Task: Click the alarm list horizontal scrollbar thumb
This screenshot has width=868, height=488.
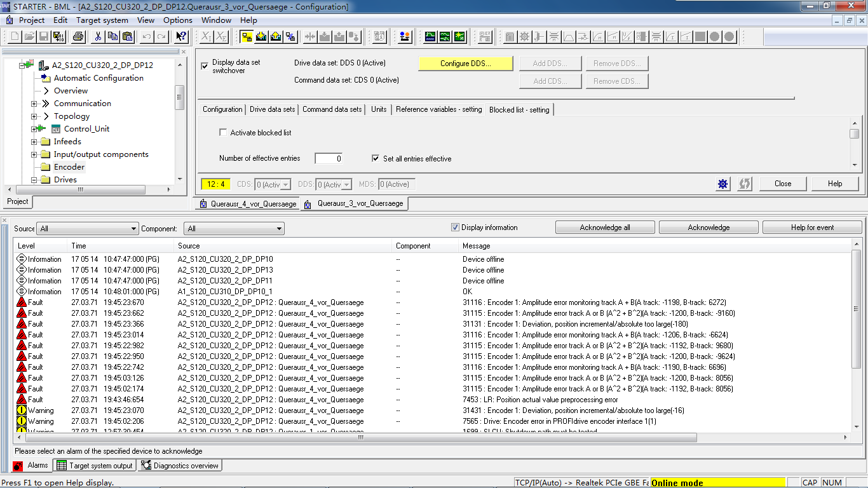Action: (x=360, y=437)
